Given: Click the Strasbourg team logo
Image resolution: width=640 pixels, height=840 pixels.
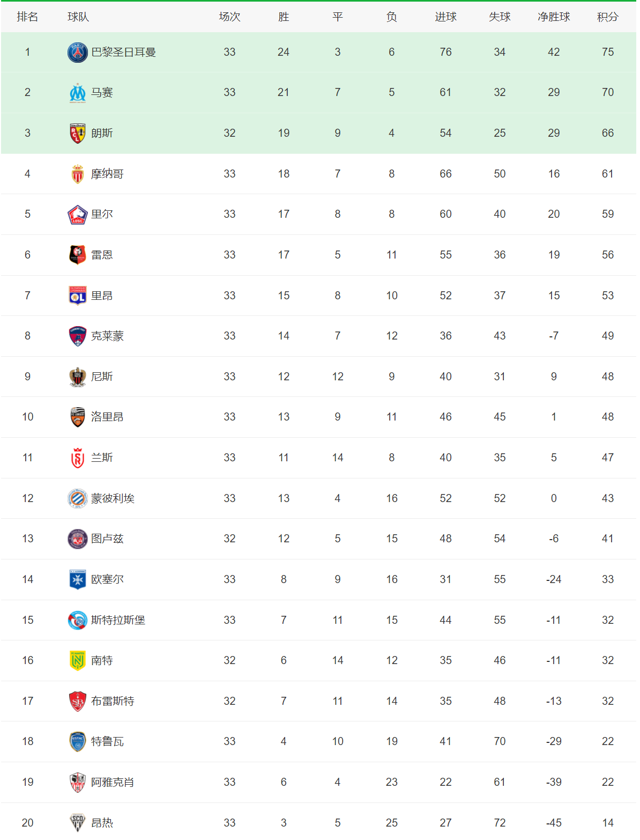Looking at the screenshot, I should pyautogui.click(x=78, y=620).
